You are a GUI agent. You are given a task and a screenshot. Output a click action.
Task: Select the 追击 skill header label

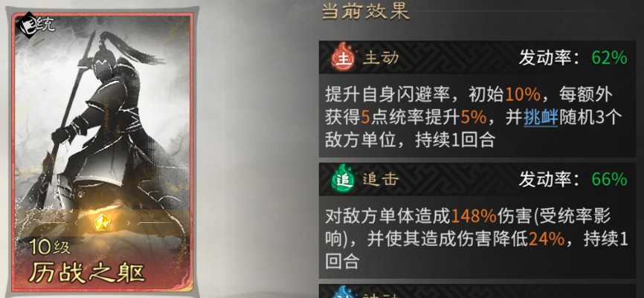click(x=380, y=180)
